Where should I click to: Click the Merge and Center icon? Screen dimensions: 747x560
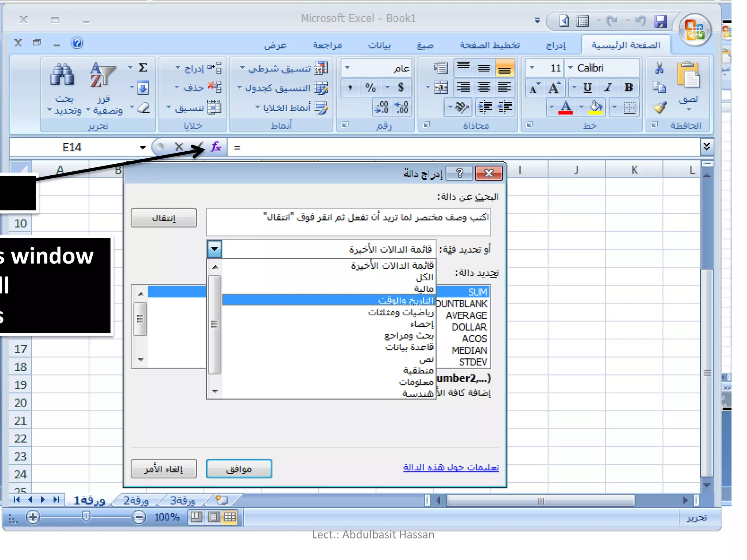tap(441, 88)
